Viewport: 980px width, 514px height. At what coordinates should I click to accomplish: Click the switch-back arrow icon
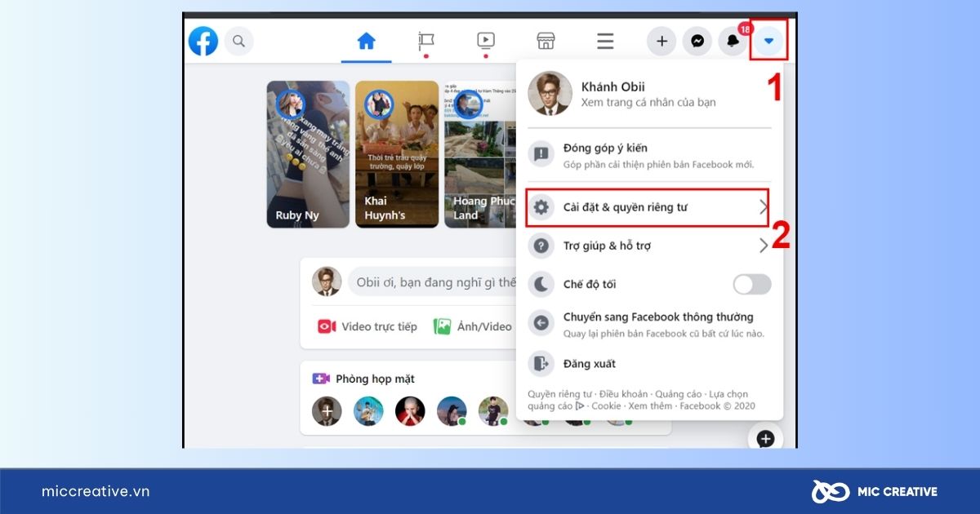[541, 324]
